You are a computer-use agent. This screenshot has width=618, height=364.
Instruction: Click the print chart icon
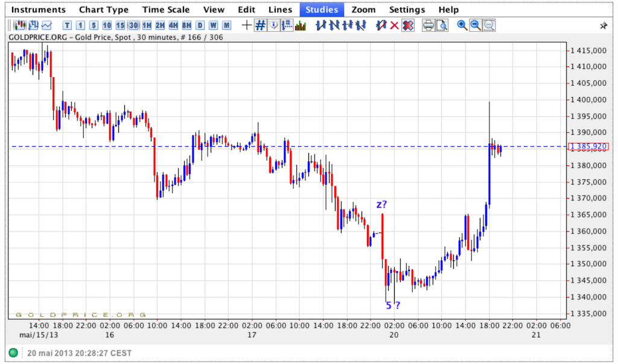pyautogui.click(x=428, y=25)
